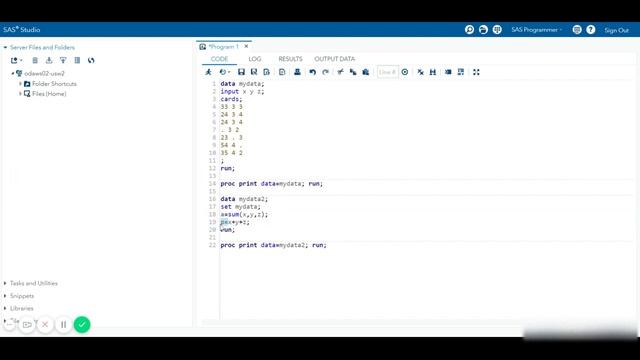Expand the Files (Home) node
The height and width of the screenshot is (360, 640).
(20, 94)
